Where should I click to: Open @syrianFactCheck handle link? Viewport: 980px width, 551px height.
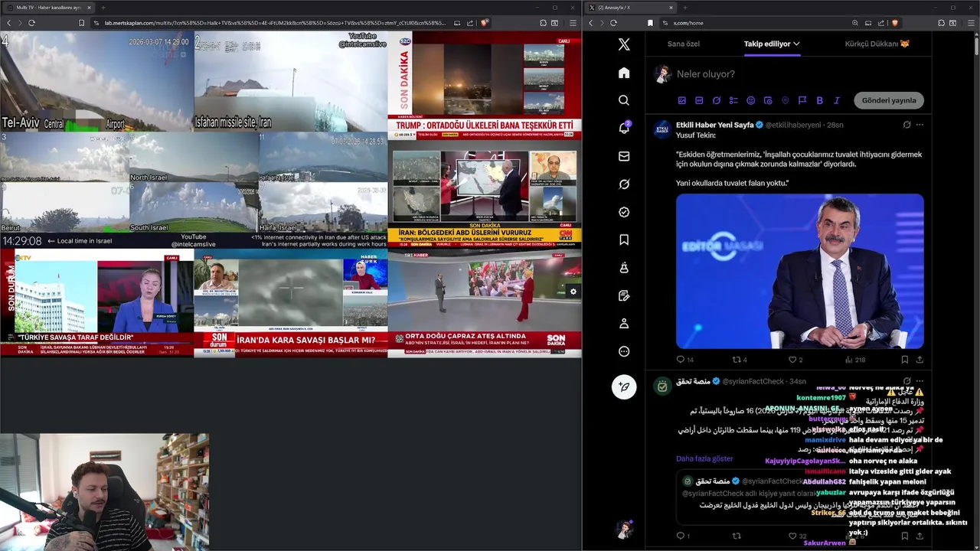(754, 381)
